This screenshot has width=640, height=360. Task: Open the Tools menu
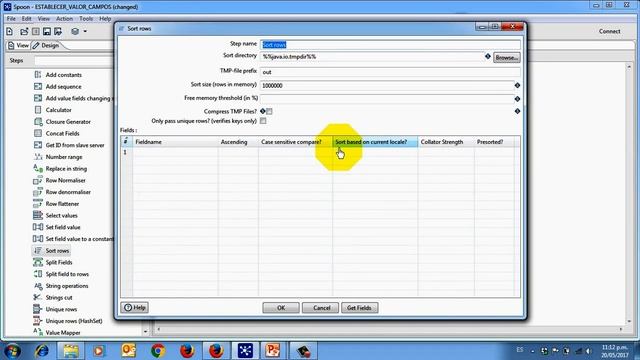[86, 19]
